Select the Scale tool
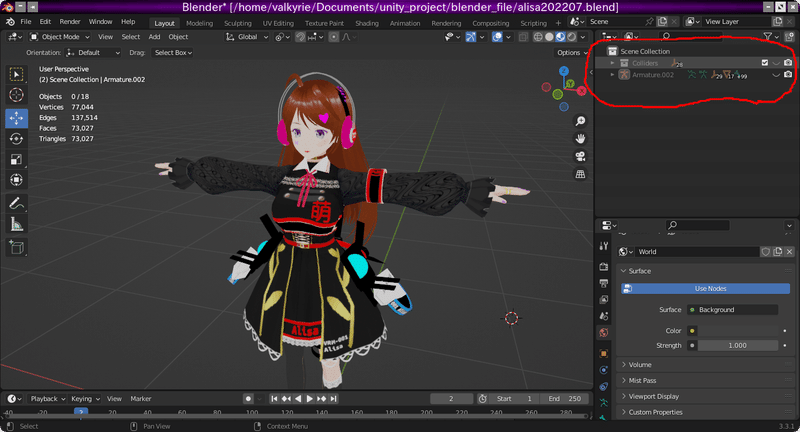The width and height of the screenshot is (800, 432). (x=16, y=160)
